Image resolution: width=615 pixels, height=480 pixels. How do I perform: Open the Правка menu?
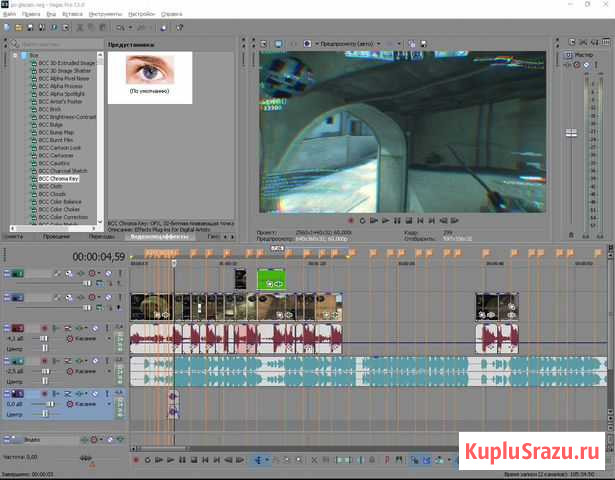tap(31, 14)
